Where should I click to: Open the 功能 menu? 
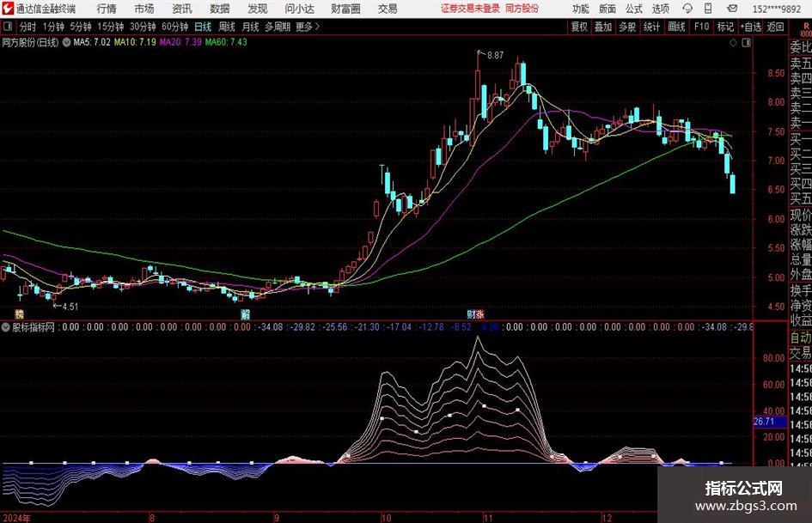point(581,9)
